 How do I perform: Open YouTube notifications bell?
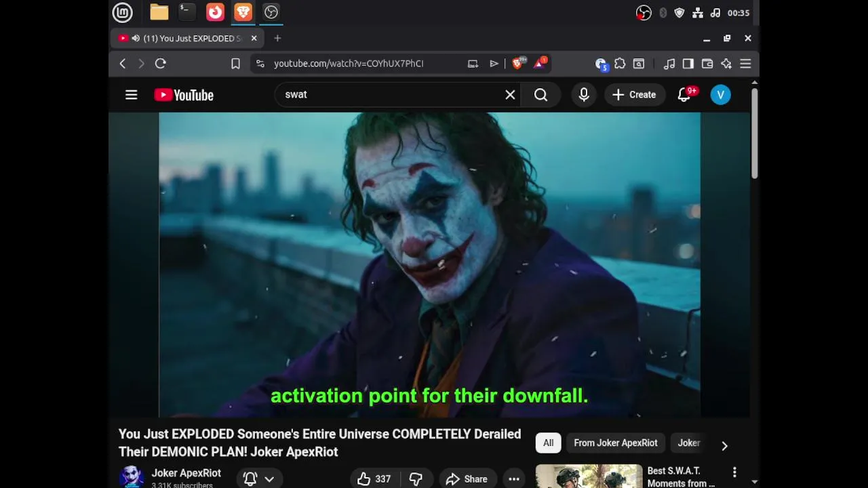click(685, 95)
